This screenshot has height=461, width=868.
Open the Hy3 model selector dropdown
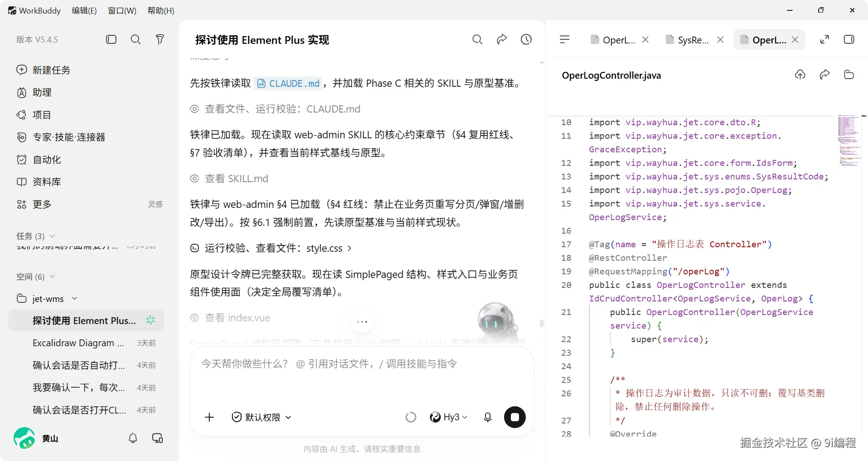(x=448, y=417)
